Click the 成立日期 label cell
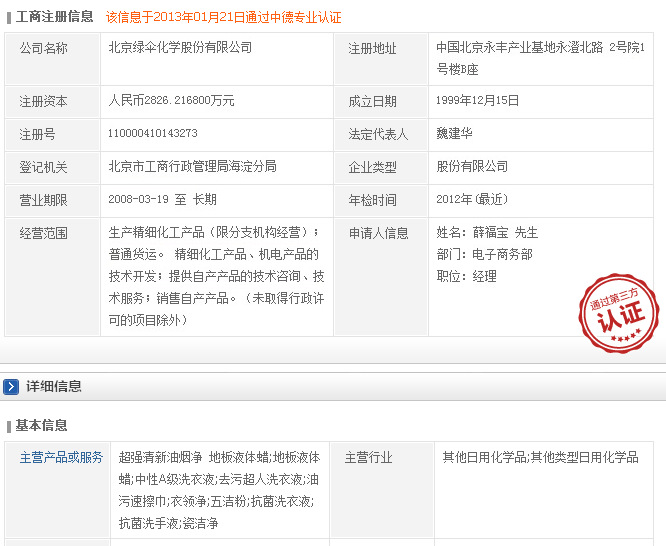This screenshot has height=546, width=666. click(x=381, y=102)
